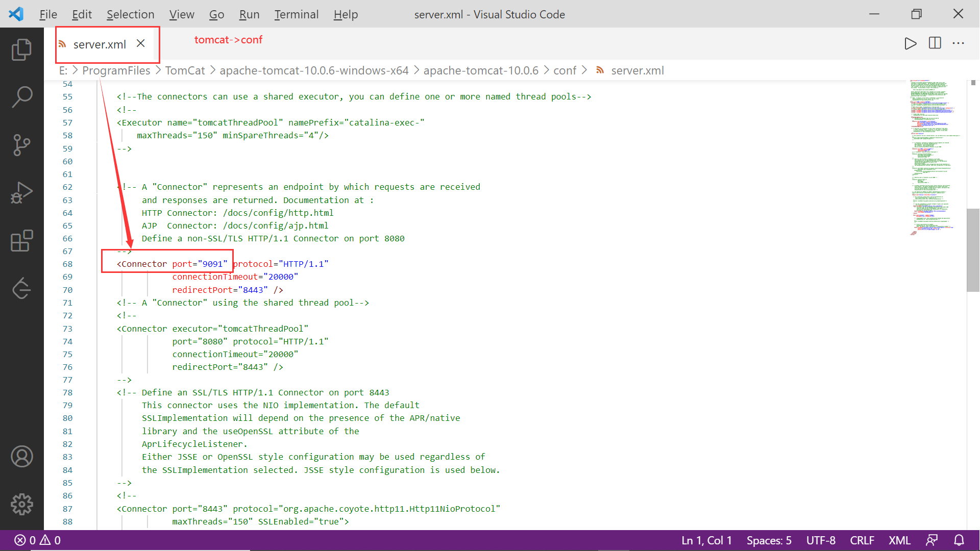Open Source Control view icon
This screenshot has height=551, width=980.
tap(21, 145)
